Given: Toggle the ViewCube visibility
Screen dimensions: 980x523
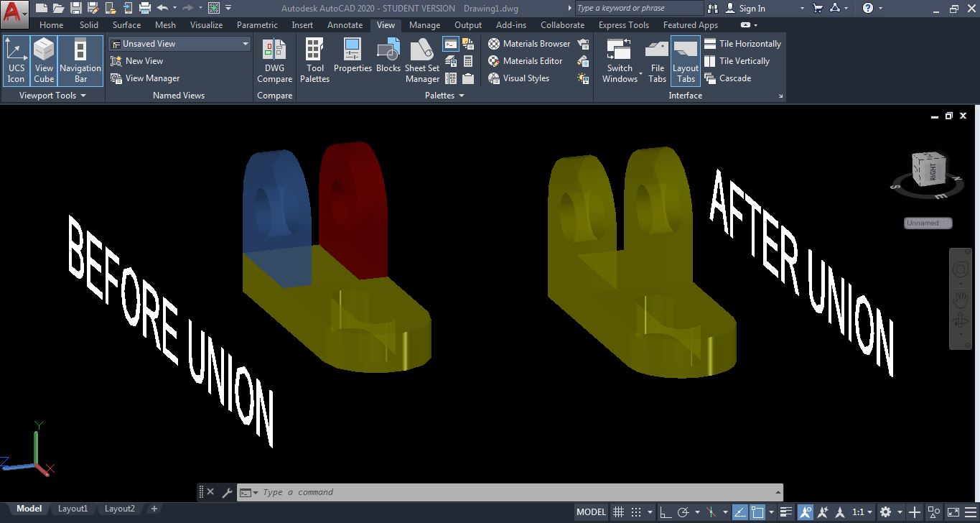Looking at the screenshot, I should 44,60.
